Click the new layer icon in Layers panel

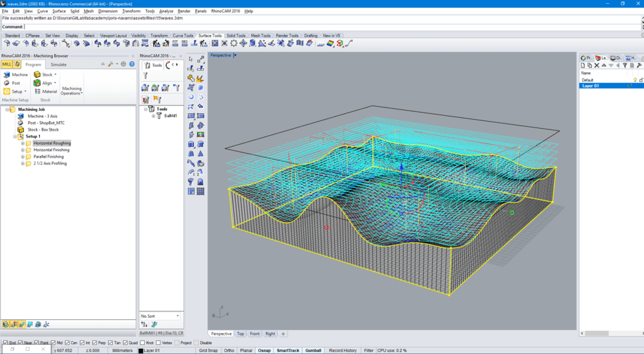point(583,66)
